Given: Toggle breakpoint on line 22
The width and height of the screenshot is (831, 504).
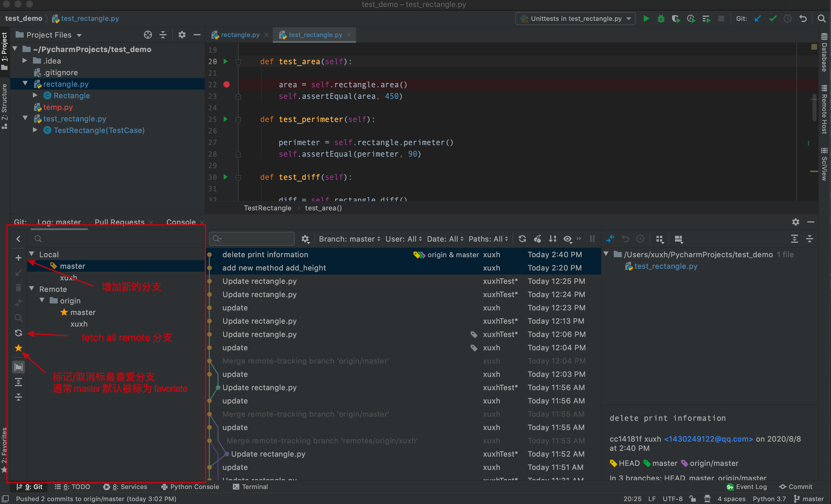Looking at the screenshot, I should click(227, 84).
